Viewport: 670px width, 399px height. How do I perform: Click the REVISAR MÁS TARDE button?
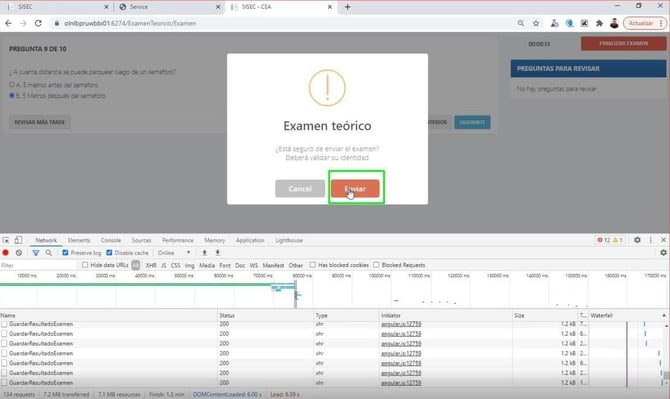tap(39, 122)
